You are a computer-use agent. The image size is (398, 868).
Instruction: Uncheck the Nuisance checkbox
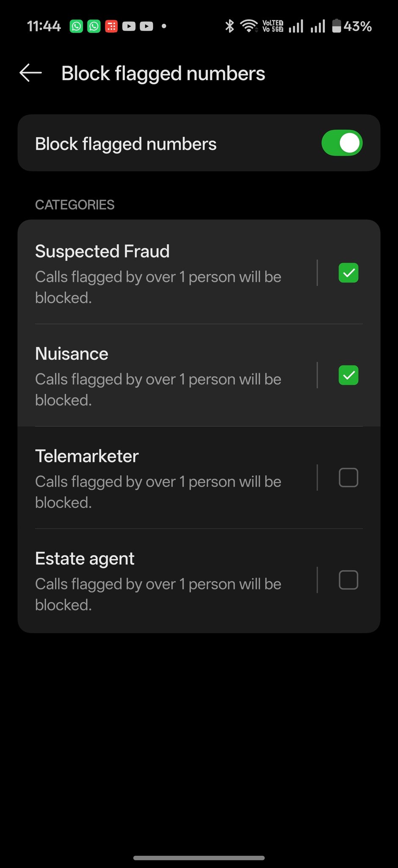[x=348, y=376]
